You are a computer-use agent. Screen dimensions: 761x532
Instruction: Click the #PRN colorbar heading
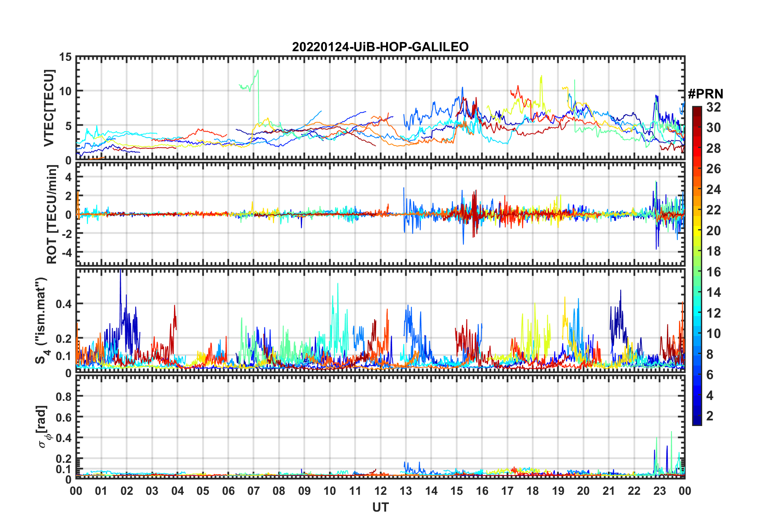pos(706,94)
